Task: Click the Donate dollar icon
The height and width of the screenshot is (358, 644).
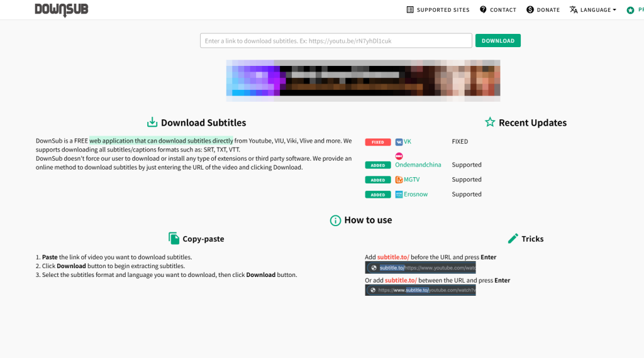Action: click(x=530, y=9)
